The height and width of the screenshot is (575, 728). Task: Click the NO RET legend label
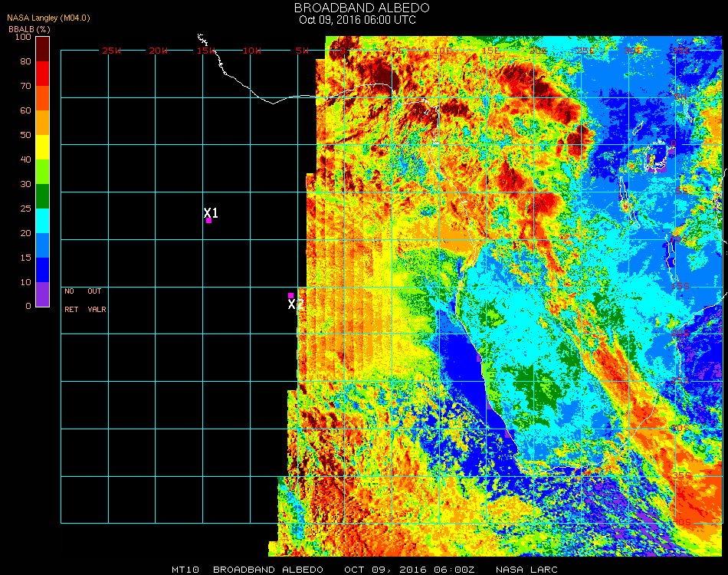[70, 301]
